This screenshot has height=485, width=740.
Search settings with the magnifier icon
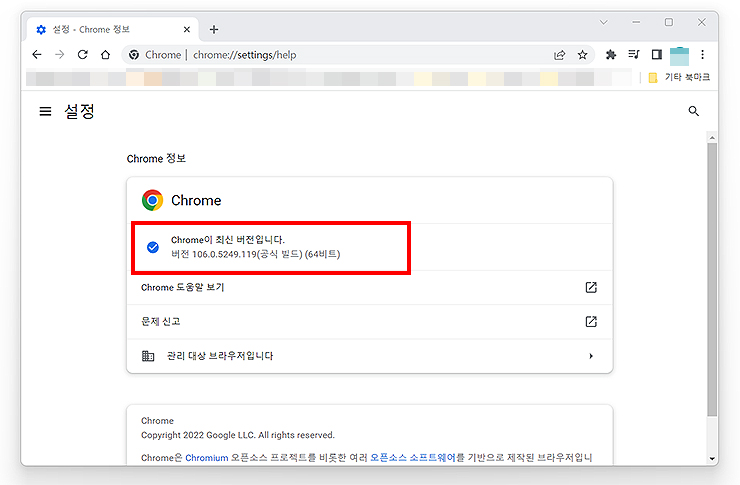(693, 111)
